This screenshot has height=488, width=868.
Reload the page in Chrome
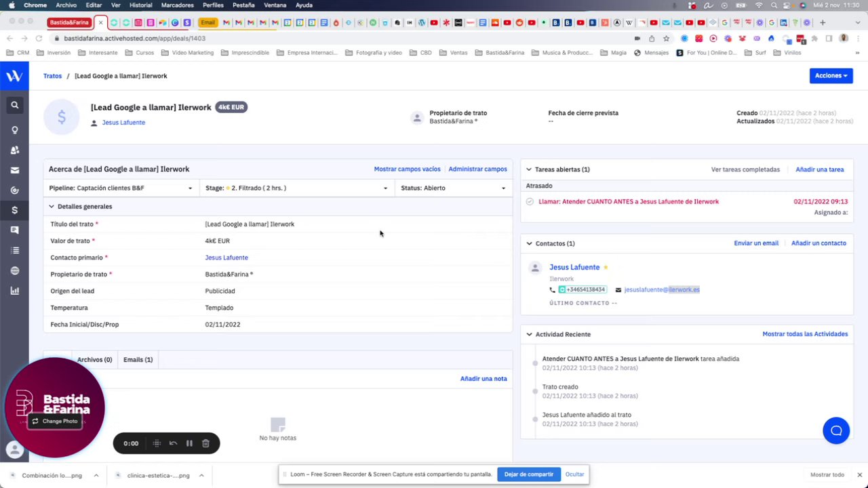pos(39,39)
